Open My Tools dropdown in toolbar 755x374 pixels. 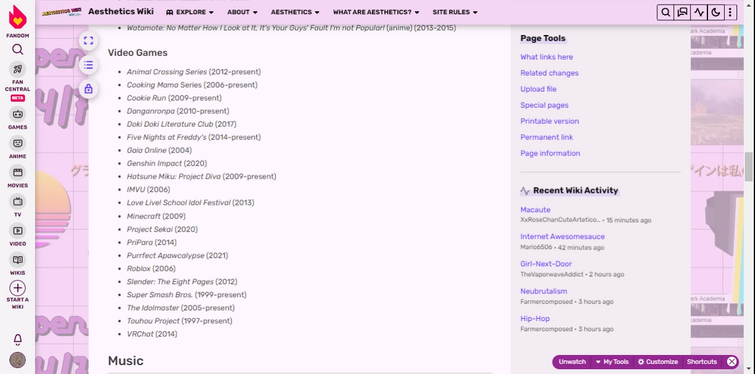coord(612,362)
